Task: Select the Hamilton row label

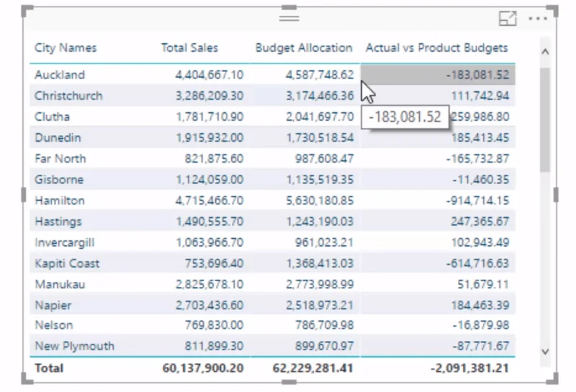Action: point(60,201)
